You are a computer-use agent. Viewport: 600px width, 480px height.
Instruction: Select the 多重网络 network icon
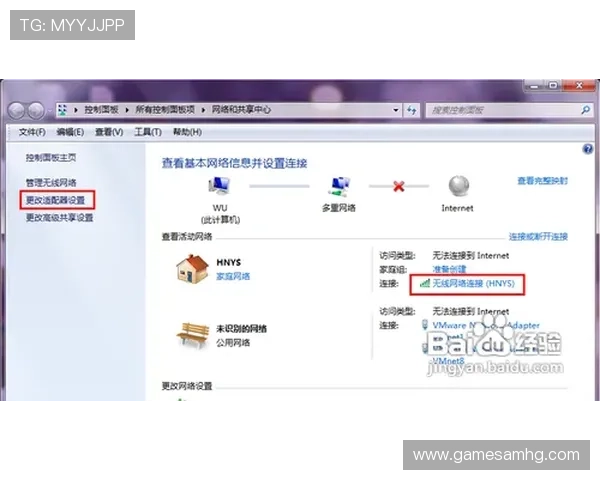pos(339,186)
